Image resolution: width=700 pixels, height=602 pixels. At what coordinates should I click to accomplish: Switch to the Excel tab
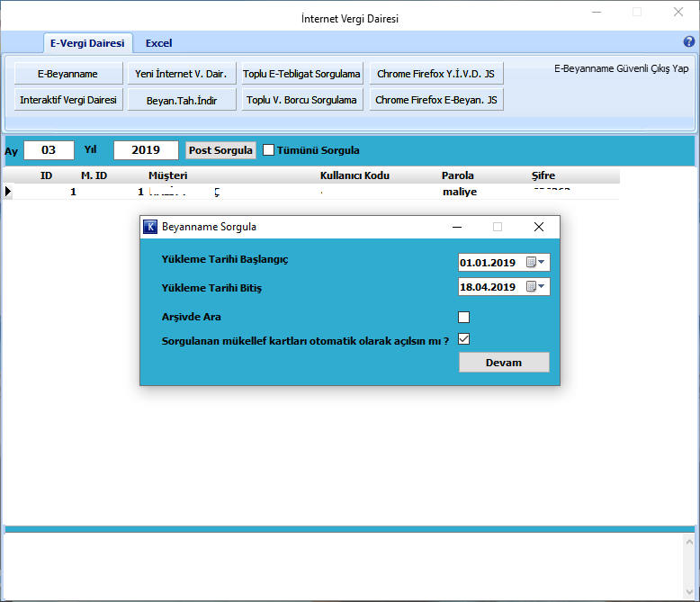coord(158,43)
